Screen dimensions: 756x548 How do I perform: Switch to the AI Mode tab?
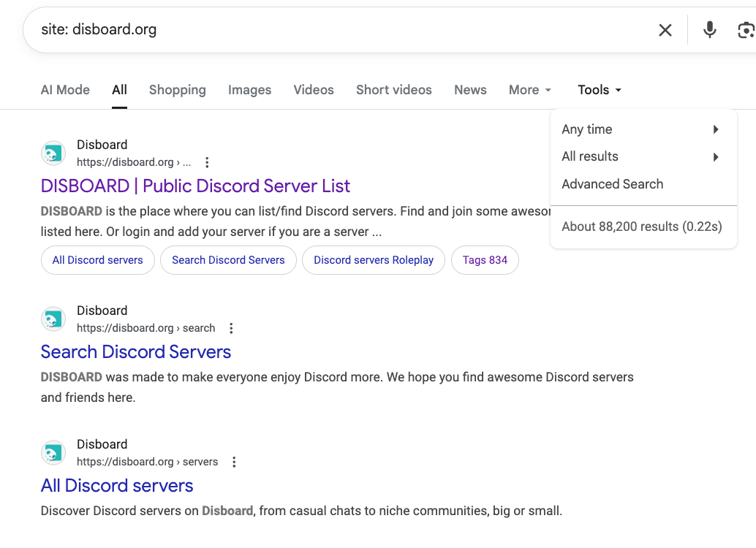click(65, 90)
